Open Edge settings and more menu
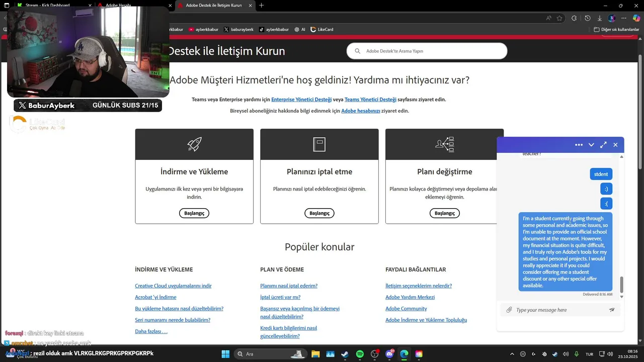This screenshot has width=644, height=362. 624,18
